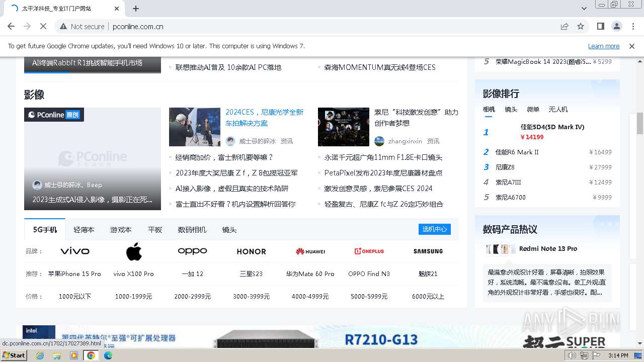This screenshot has height=362, width=644.
Task: Open File Explorer from the taskbar
Action: 57,355
